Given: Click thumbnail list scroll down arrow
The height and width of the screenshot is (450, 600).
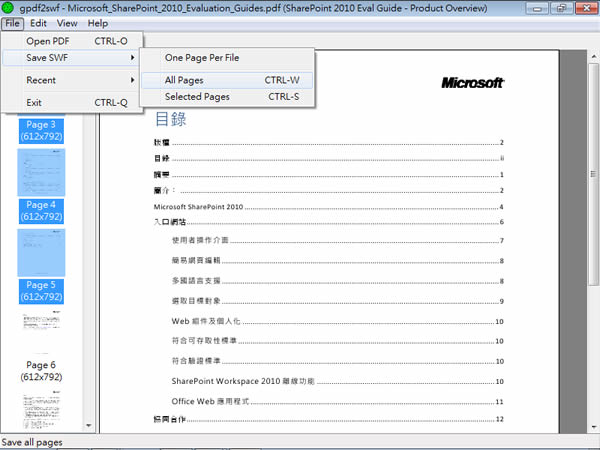Looking at the screenshot, I should (89, 426).
